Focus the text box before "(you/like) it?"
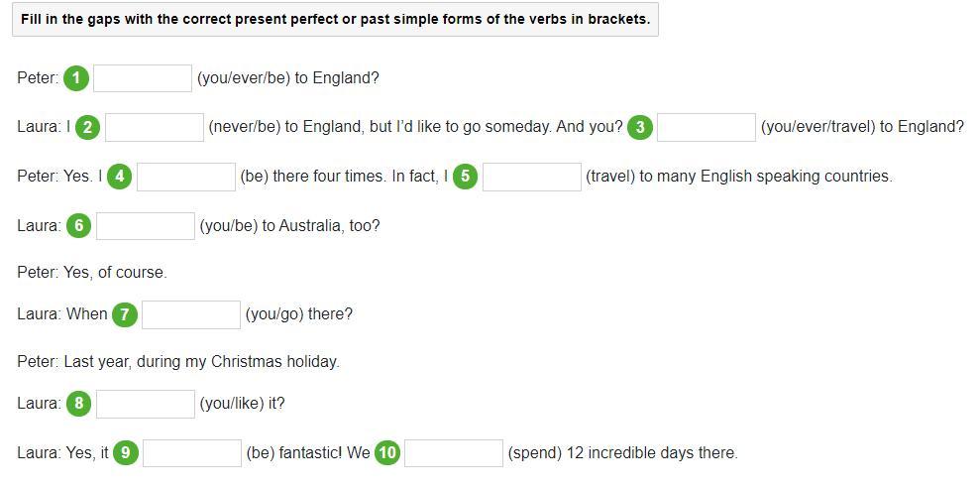Image resolution: width=980 pixels, height=488 pixels. pos(146,404)
